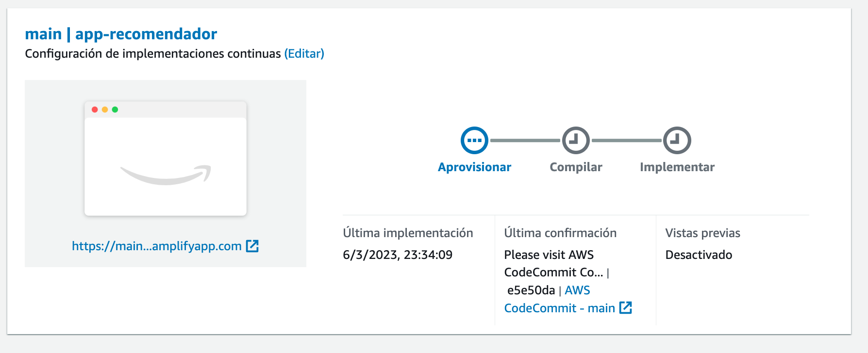Click the green dot in preview window

click(x=115, y=110)
